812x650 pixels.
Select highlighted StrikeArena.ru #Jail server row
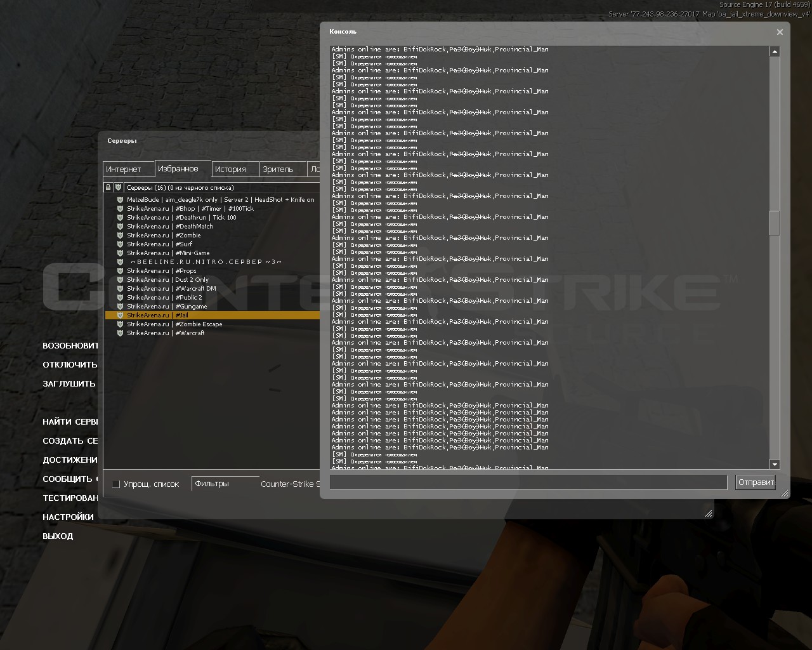coord(213,315)
